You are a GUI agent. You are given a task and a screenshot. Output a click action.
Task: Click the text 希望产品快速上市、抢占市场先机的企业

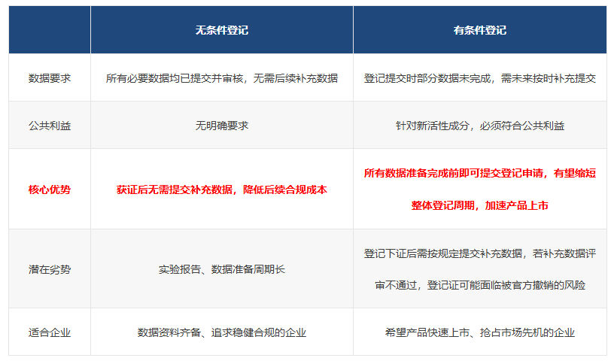[x=479, y=332]
